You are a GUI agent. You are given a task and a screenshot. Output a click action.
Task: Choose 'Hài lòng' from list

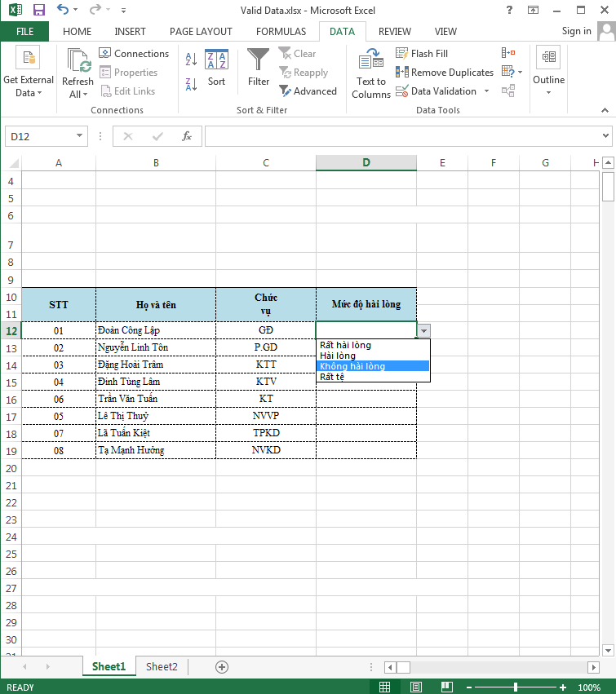(x=372, y=356)
